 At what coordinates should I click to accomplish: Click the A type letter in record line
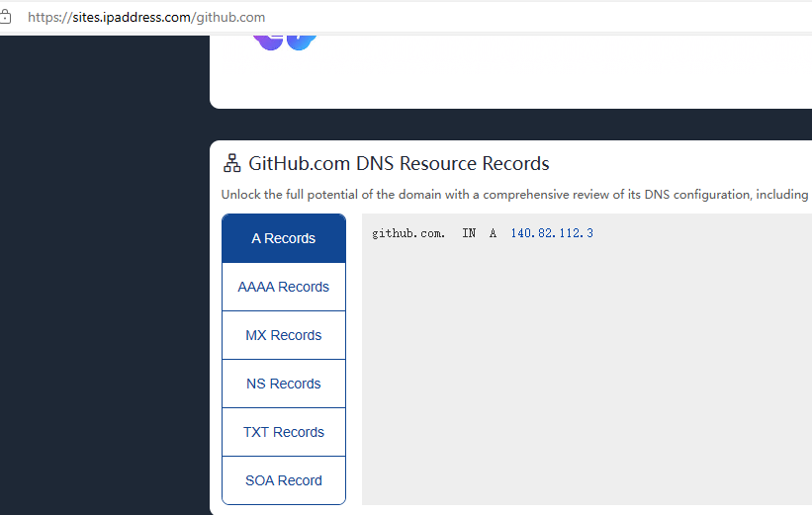pos(493,233)
